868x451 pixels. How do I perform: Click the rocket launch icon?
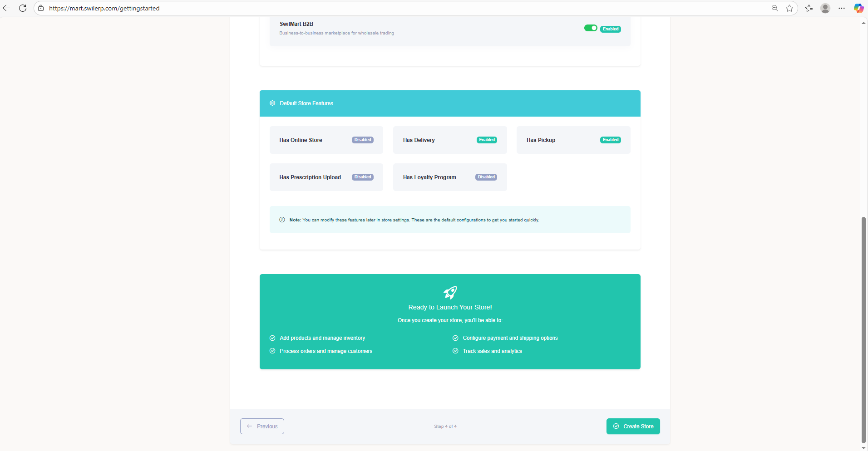[x=450, y=293]
